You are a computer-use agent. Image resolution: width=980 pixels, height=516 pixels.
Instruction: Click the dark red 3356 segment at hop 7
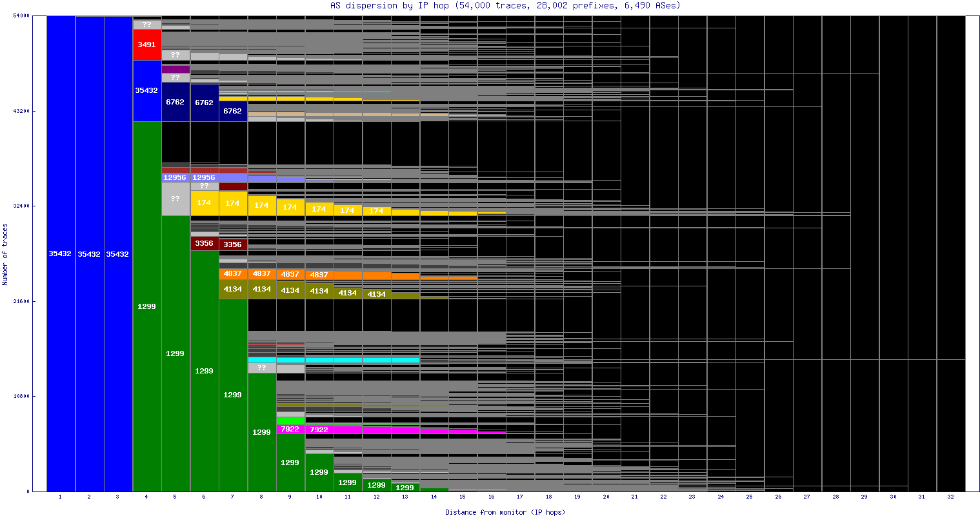233,244
